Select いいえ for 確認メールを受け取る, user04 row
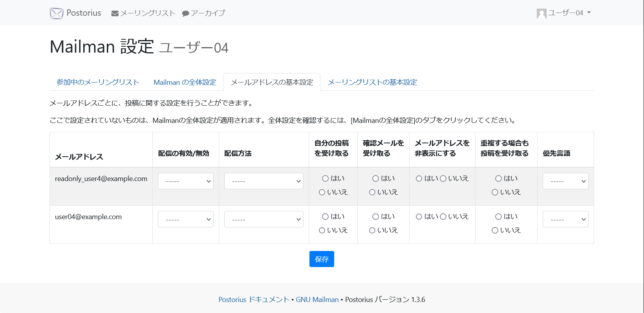 [372, 231]
